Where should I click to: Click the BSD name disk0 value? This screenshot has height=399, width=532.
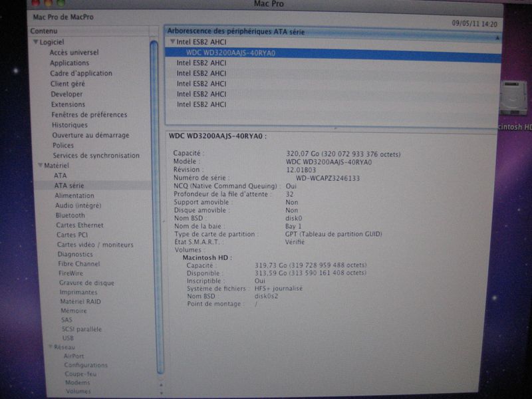293,218
